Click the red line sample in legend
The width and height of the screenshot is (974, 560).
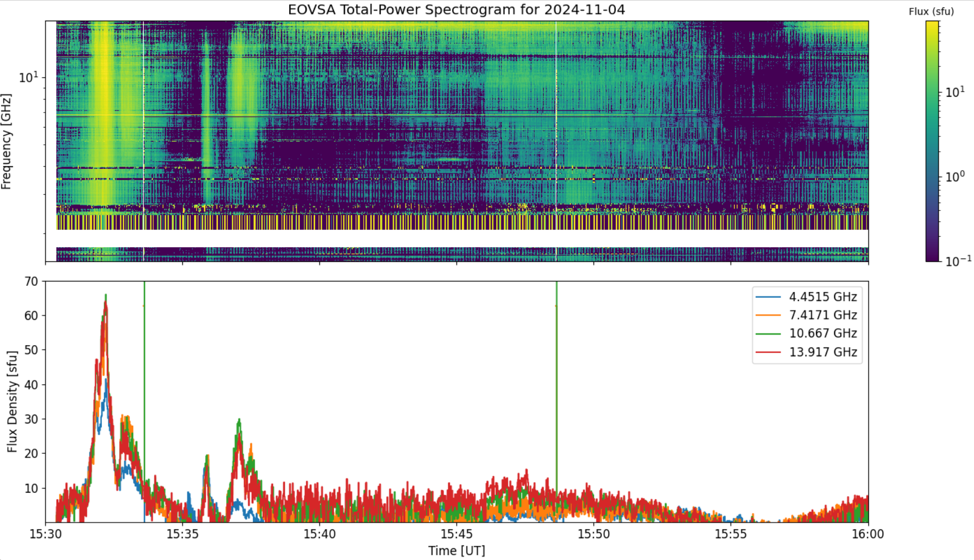point(768,352)
